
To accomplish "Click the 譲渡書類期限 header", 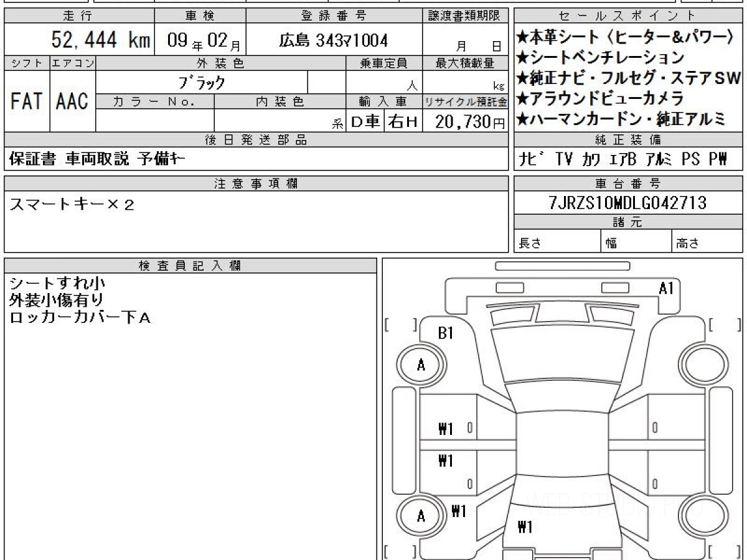I will (x=466, y=16).
